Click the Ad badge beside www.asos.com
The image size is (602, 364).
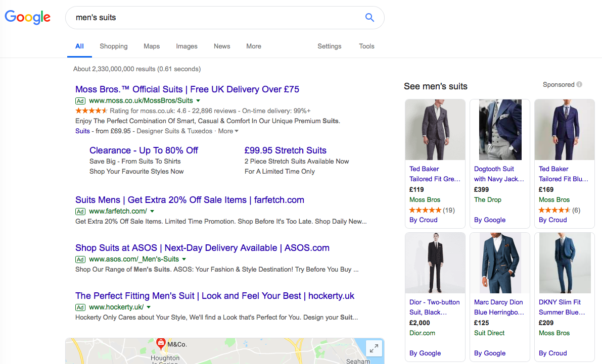pos(80,259)
